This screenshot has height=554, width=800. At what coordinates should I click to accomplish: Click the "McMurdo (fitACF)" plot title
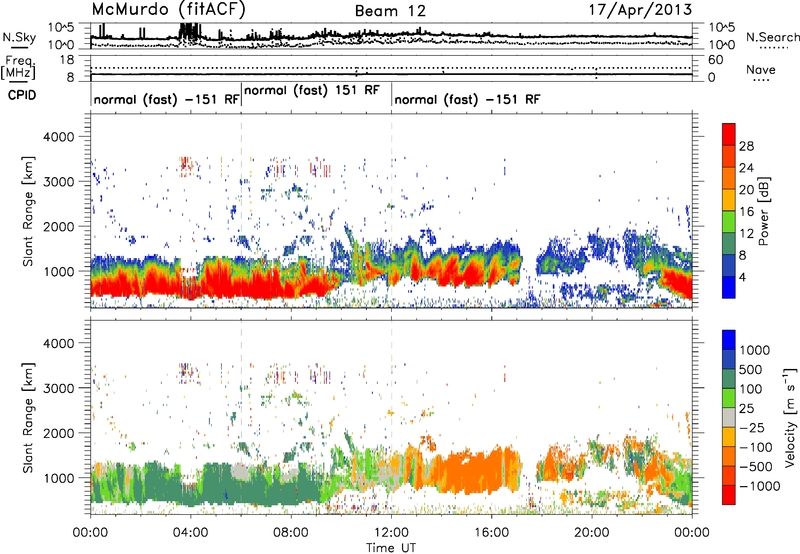168,10
